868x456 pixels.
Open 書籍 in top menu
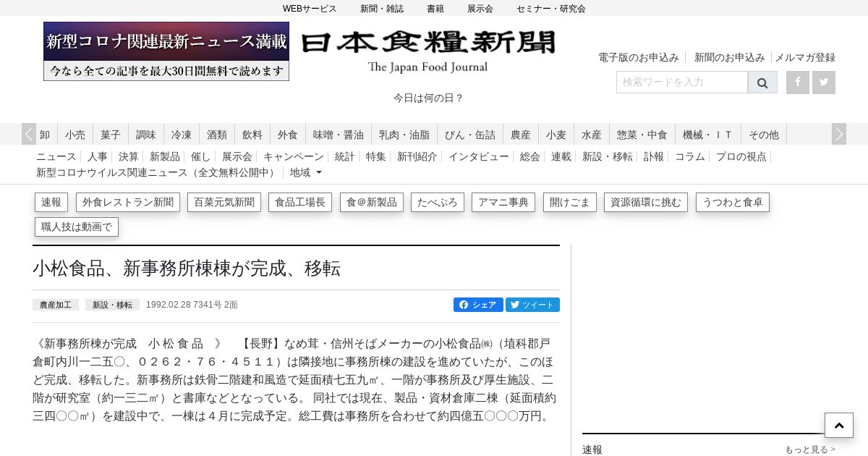click(435, 9)
